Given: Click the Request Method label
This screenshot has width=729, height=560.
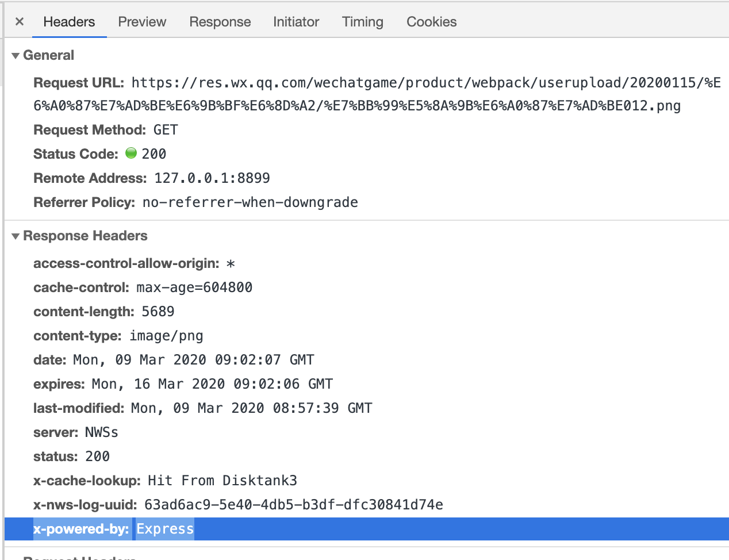Looking at the screenshot, I should point(90,130).
